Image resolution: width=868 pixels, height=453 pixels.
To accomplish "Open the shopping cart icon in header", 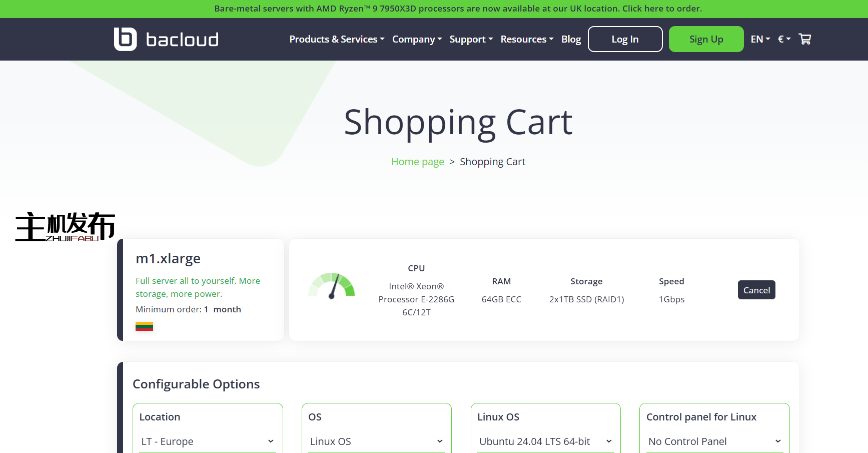I will coord(804,39).
